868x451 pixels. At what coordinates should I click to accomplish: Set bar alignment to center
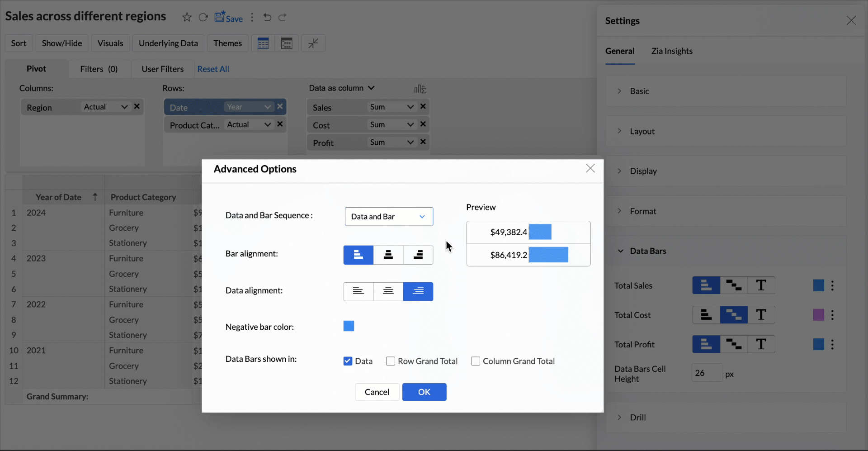pyautogui.click(x=388, y=255)
